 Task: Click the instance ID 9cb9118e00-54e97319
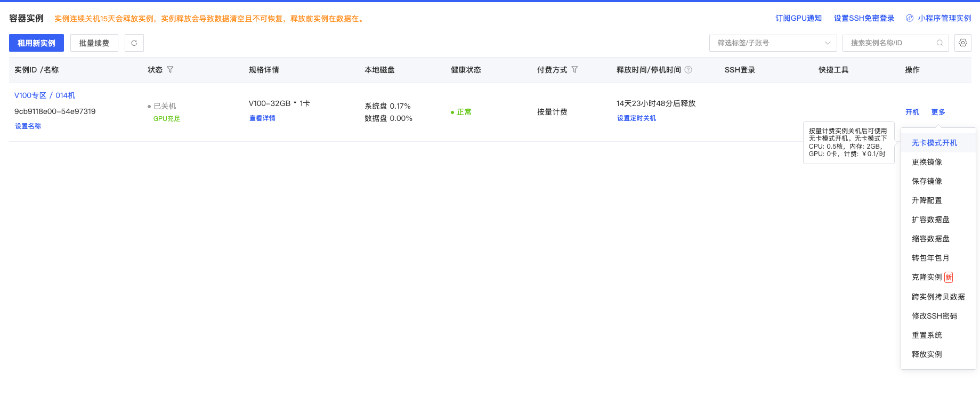click(x=55, y=111)
